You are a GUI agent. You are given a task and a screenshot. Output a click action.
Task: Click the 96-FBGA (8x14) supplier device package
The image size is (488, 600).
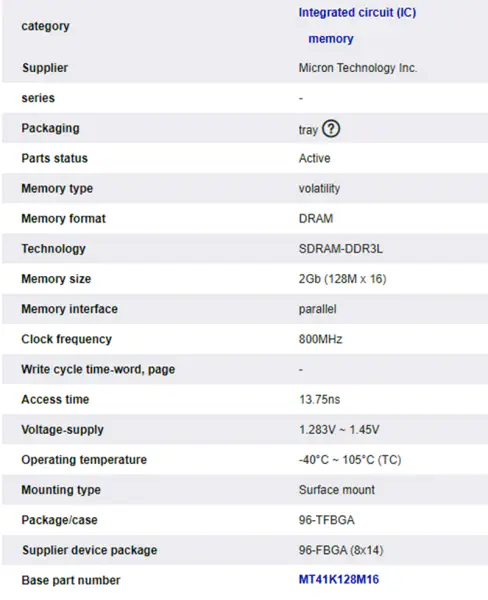pyautogui.click(x=341, y=550)
